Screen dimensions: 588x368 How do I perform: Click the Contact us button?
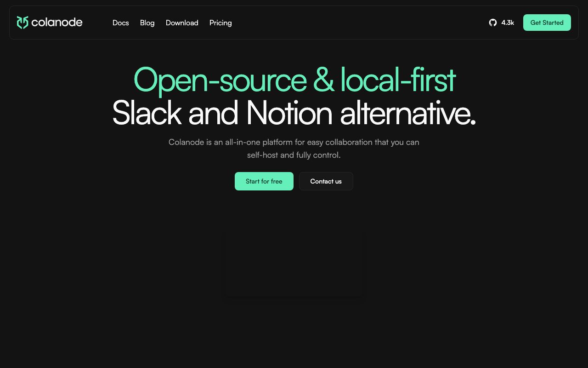coord(326,181)
